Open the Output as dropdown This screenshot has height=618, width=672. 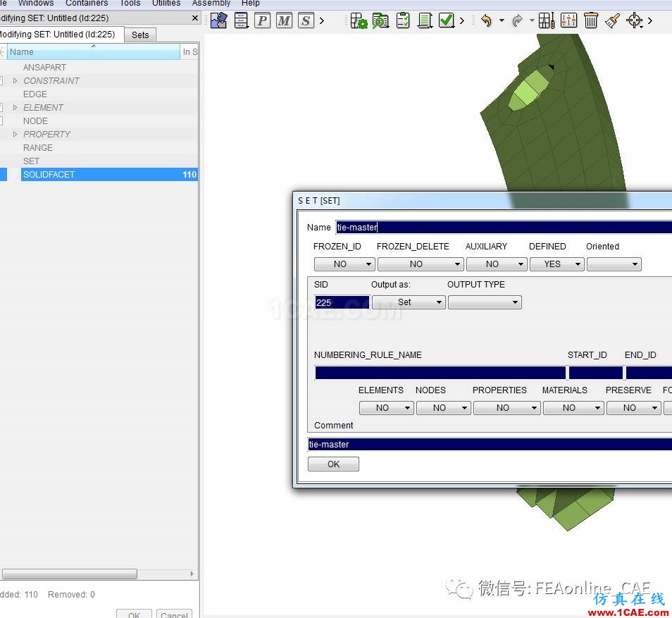click(x=409, y=302)
